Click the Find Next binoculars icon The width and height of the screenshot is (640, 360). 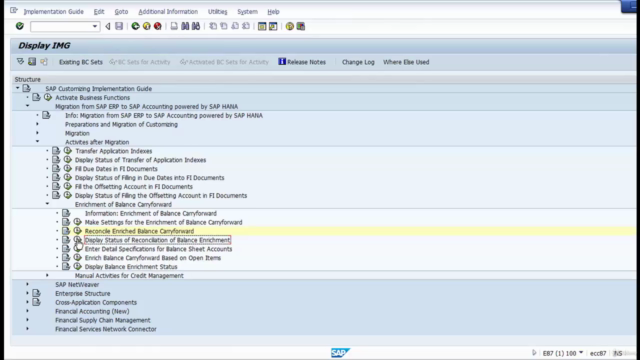[196, 26]
